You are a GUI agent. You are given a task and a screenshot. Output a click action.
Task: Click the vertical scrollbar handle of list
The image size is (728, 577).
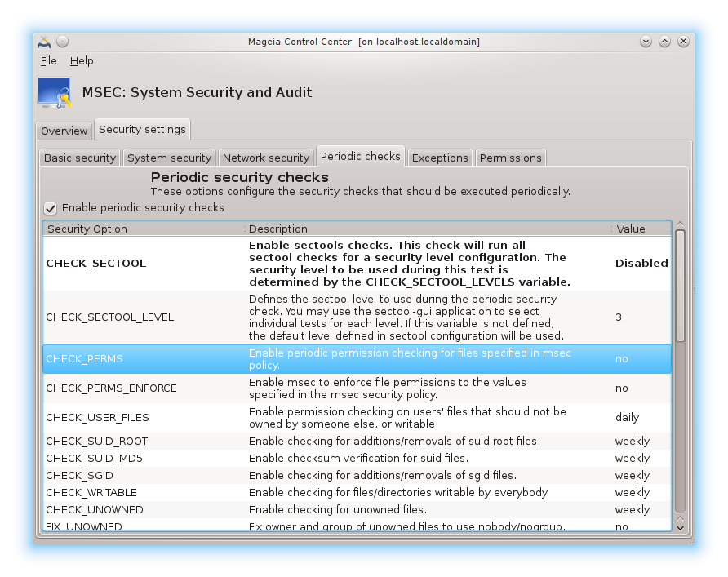(680, 286)
